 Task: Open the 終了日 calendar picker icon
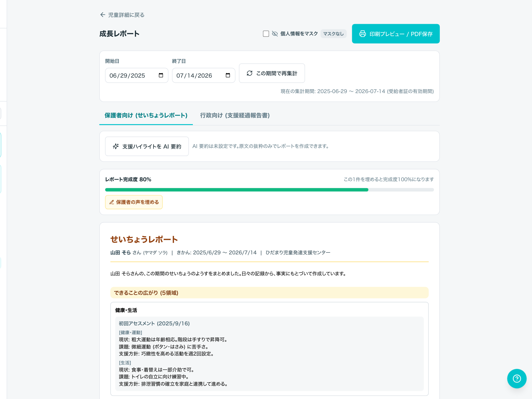click(228, 75)
